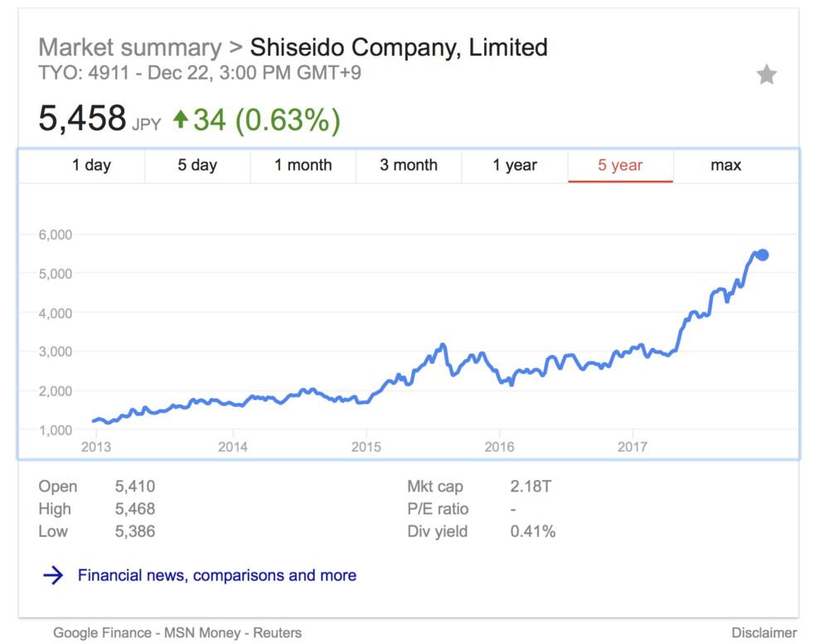Select the 1 day range tab
The image size is (829, 644).
(x=91, y=166)
